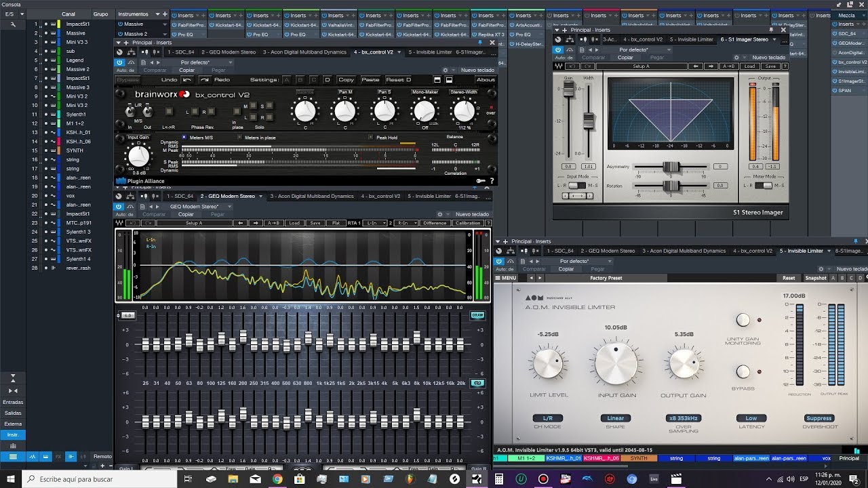Open Invisible Limiter Por defecto preset dropdown
Screen dimensions: 868x488
click(576, 261)
